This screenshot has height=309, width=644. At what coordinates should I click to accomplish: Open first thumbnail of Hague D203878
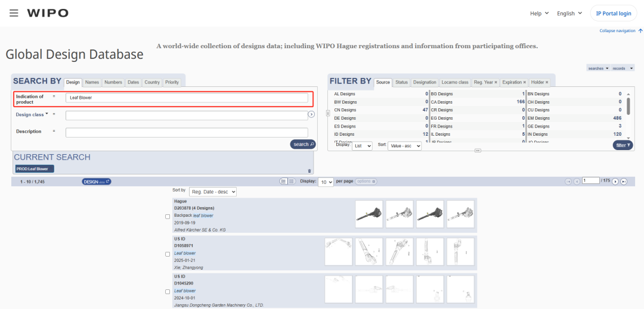tap(369, 214)
